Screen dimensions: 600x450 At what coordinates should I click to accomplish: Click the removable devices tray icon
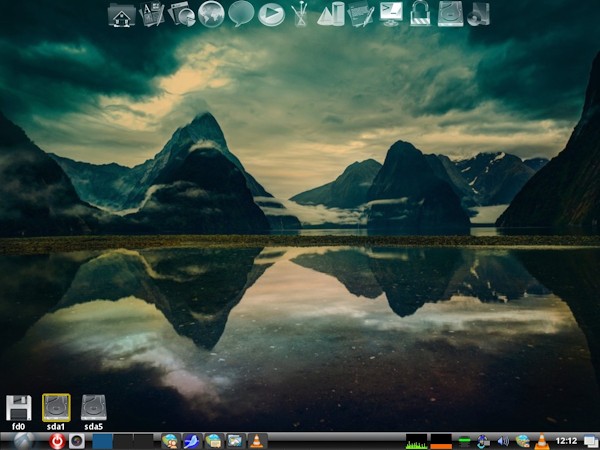pos(483,441)
